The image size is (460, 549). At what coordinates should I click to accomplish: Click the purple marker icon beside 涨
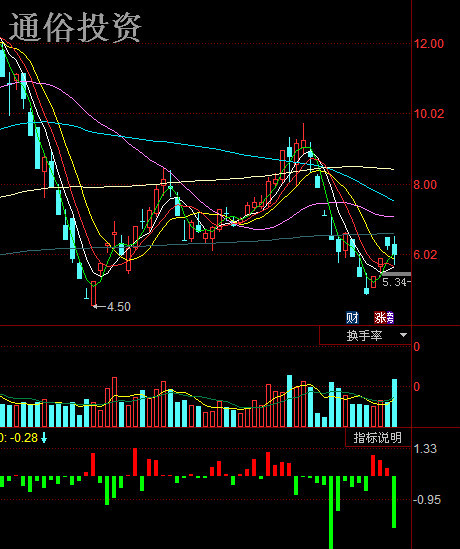tap(390, 318)
